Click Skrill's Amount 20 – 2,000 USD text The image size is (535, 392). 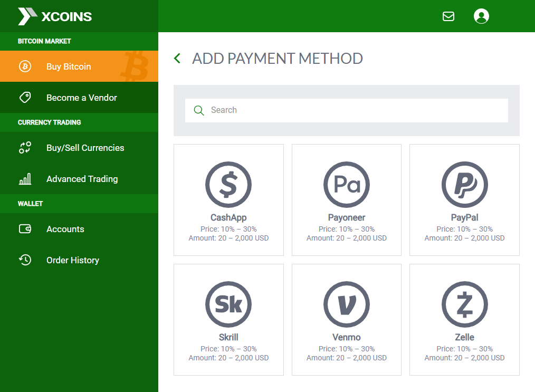228,358
